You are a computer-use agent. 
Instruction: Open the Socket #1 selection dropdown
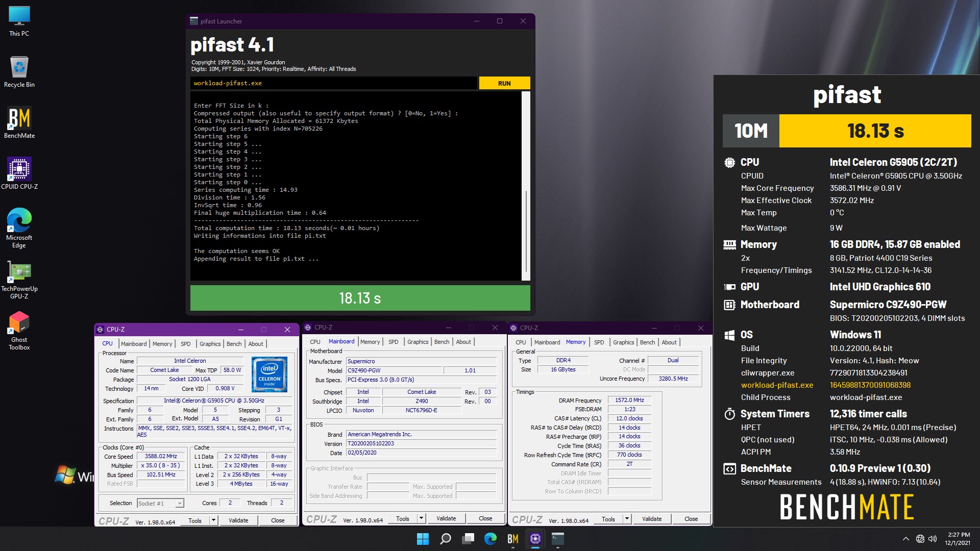[x=160, y=504]
